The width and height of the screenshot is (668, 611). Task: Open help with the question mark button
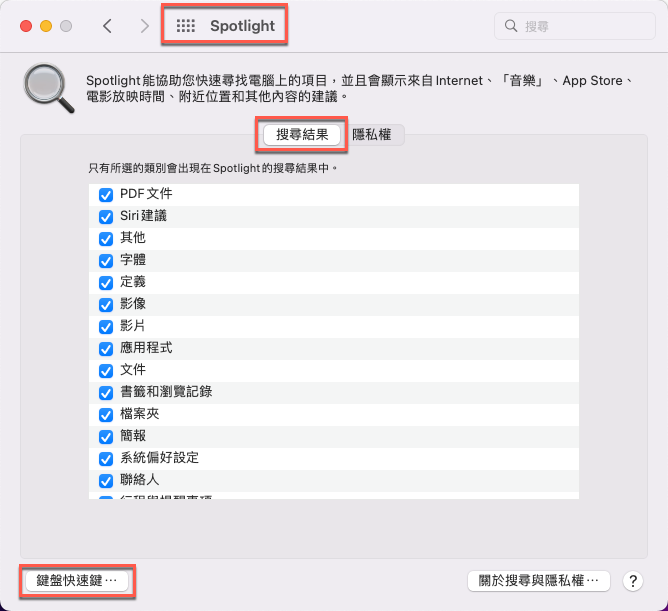pyautogui.click(x=633, y=581)
